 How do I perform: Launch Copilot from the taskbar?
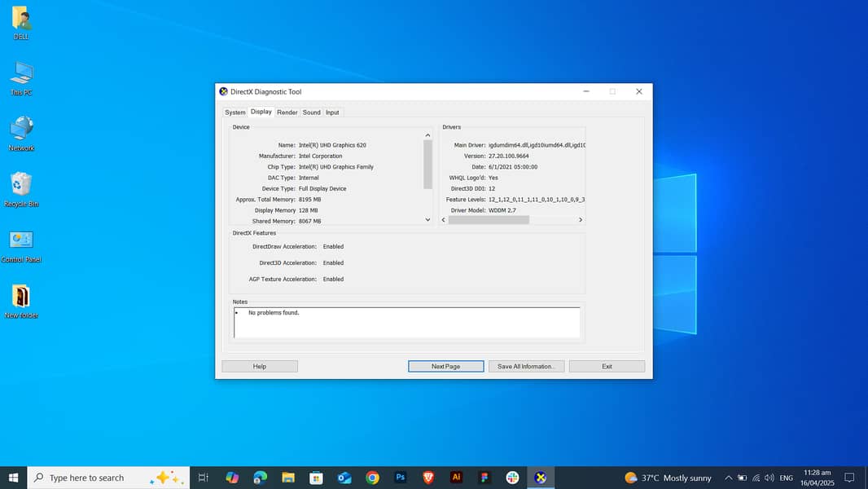tap(232, 478)
